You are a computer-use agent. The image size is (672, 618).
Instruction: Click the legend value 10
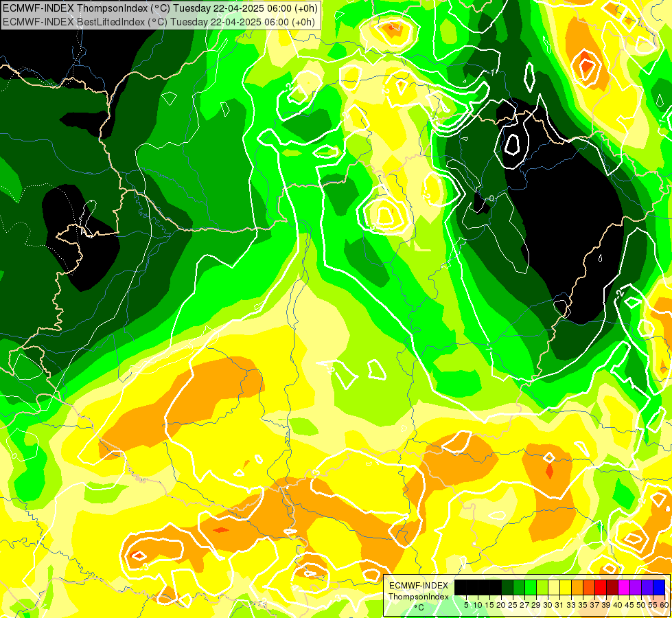click(x=478, y=605)
